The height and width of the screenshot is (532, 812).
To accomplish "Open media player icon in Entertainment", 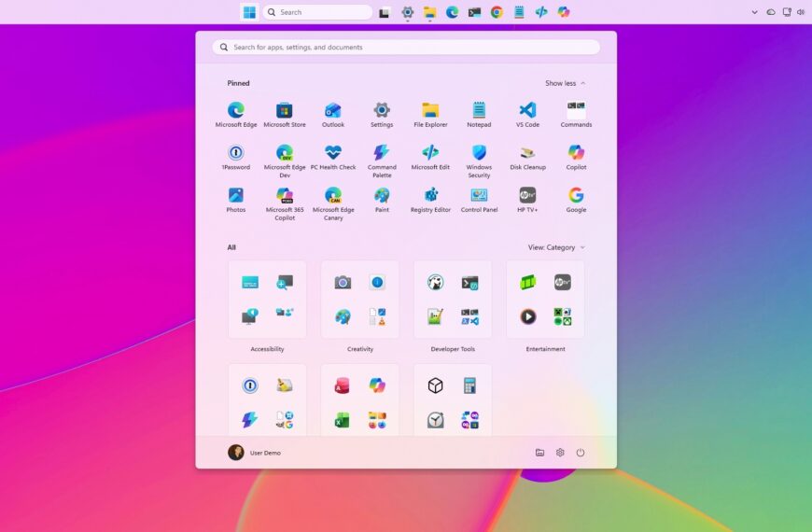I will (527, 316).
